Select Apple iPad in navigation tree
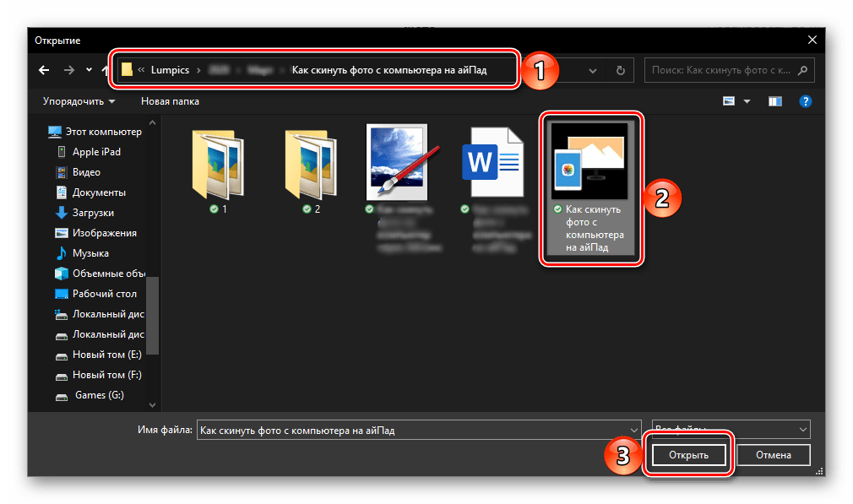The image size is (853, 504). [96, 152]
